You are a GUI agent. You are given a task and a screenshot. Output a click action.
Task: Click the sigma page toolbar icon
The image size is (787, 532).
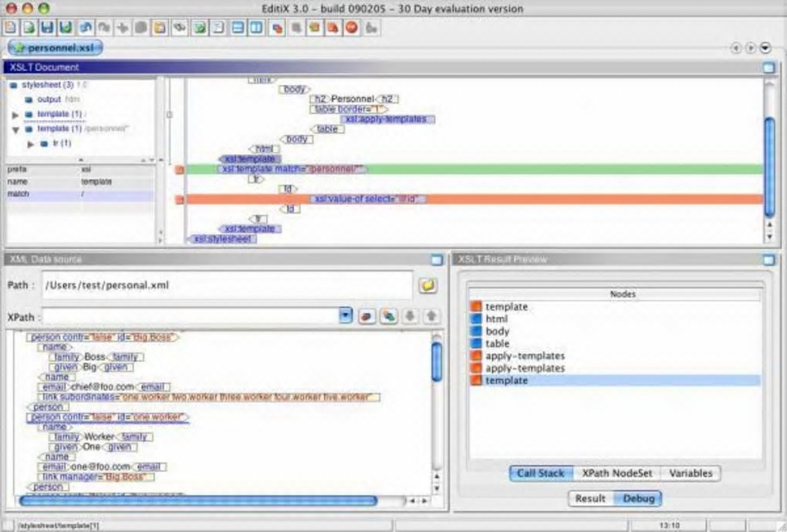218,27
